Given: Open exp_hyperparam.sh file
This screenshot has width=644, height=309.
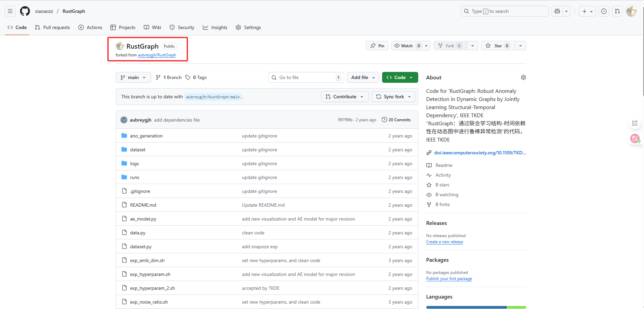Looking at the screenshot, I should pyautogui.click(x=150, y=274).
